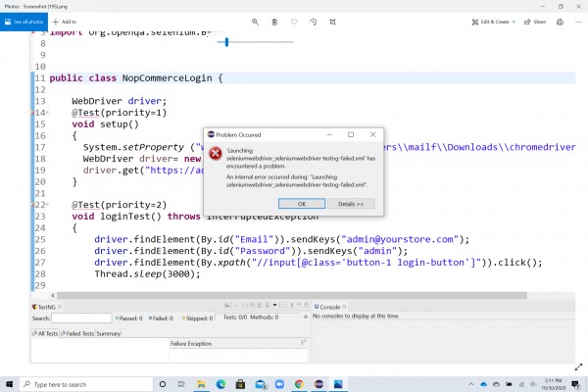The image size is (588, 392).
Task: Click the TestNG toolbar minimize view icon
Action: coord(299,305)
